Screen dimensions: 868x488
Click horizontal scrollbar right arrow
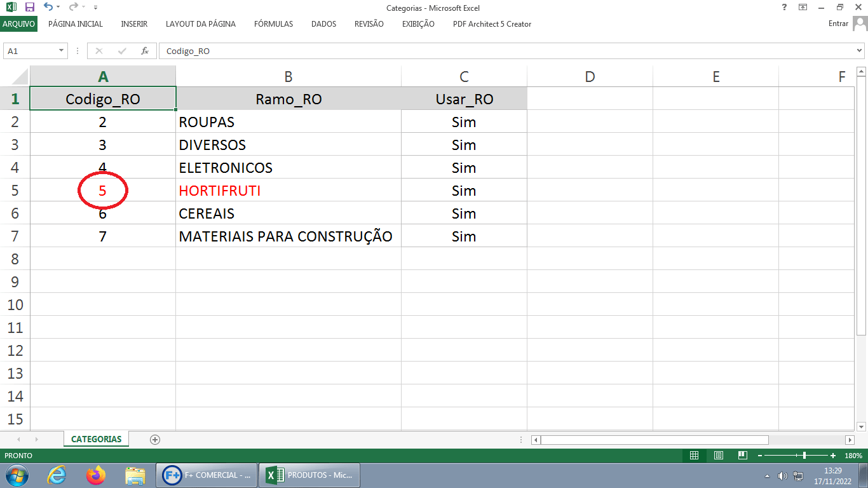pos(850,440)
